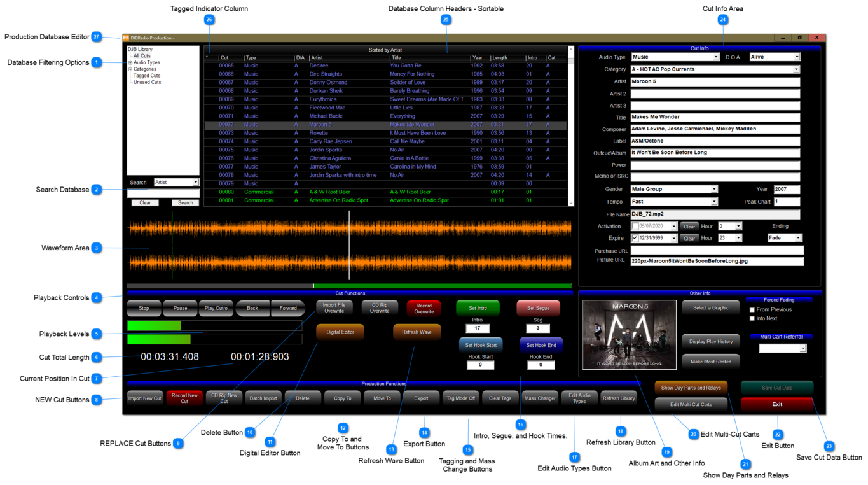Expand the Categories tree node

pos(130,69)
